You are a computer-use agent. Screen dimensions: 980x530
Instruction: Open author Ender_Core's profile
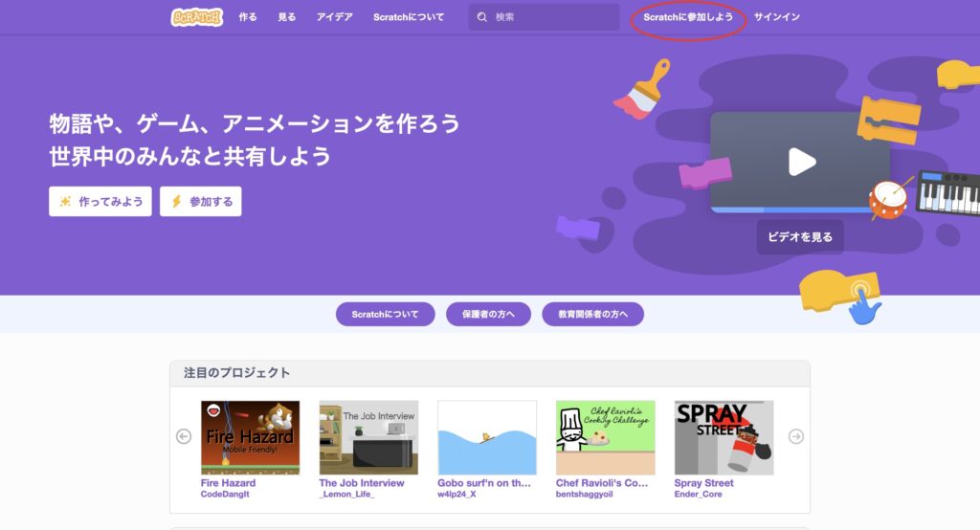coord(698,495)
